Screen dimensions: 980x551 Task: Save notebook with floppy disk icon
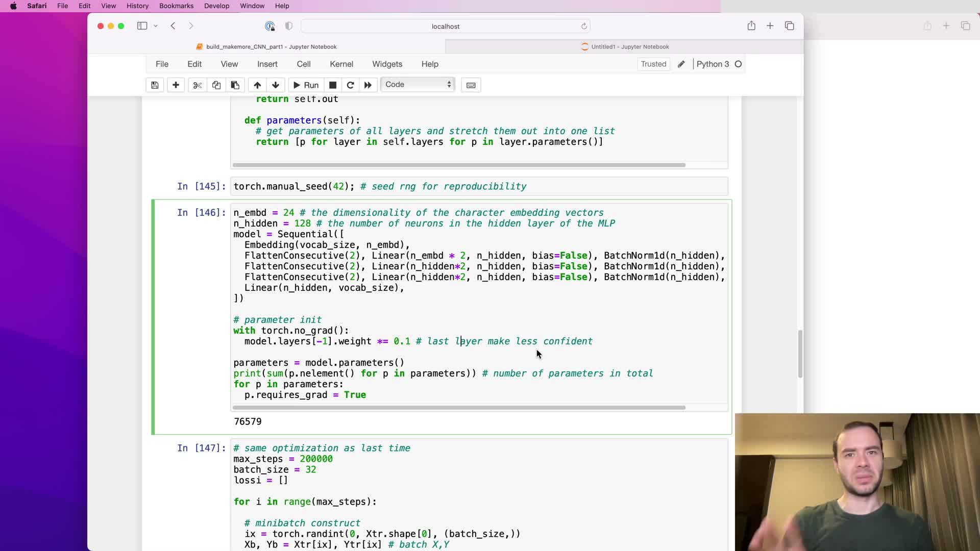155,85
